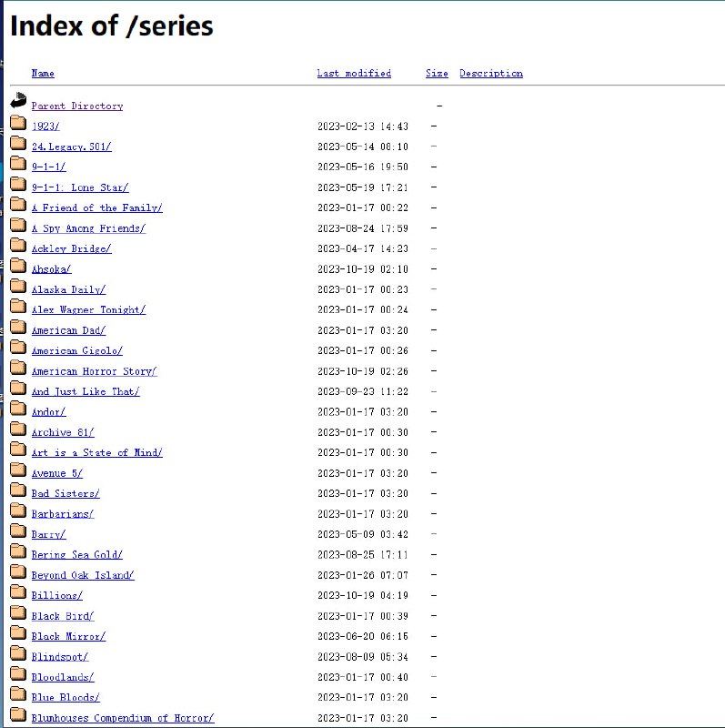Image resolution: width=725 pixels, height=728 pixels.
Task: Open Bering Sea Gold/ folder link
Action: [77, 554]
